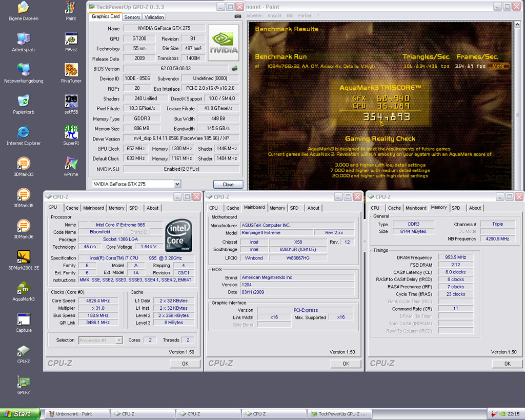Click NVIDIA SLI field Enabled (2 GPUs)
The image size is (525, 420).
click(181, 169)
